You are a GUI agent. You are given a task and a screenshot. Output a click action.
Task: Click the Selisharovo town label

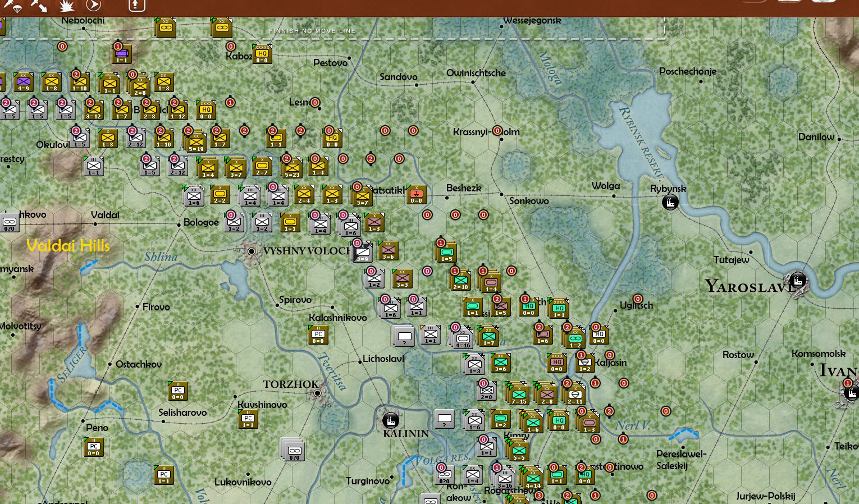[x=182, y=413]
